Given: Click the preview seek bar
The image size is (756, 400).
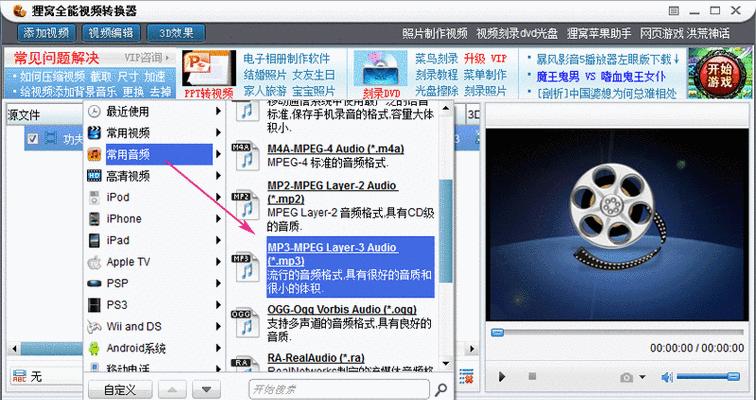Looking at the screenshot, I should (x=617, y=333).
